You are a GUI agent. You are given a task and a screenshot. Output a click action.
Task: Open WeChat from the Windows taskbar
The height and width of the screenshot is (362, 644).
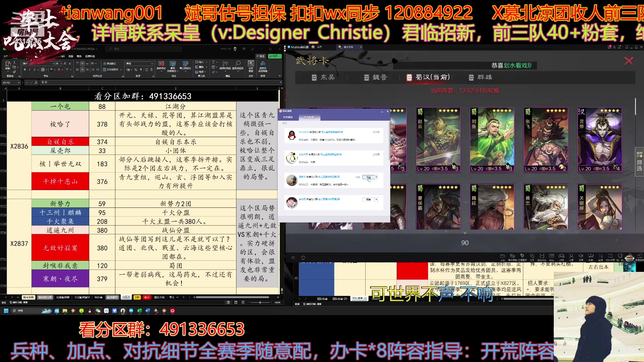click(98, 311)
